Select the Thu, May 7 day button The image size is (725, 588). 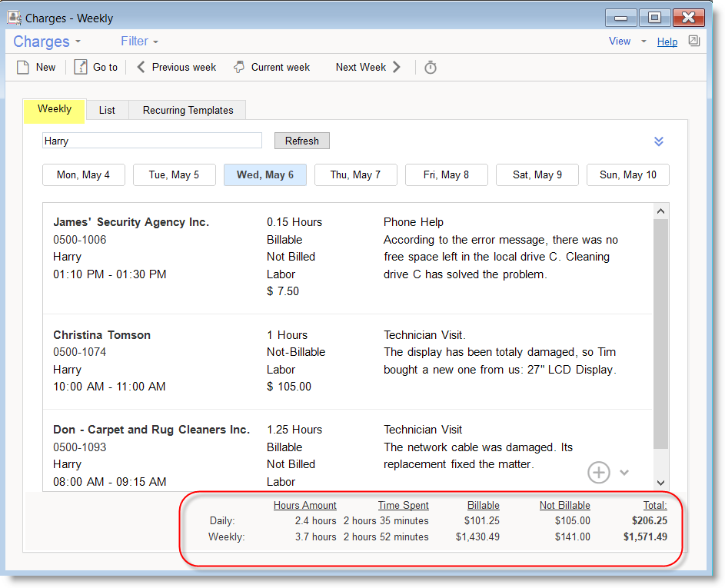tap(355, 174)
